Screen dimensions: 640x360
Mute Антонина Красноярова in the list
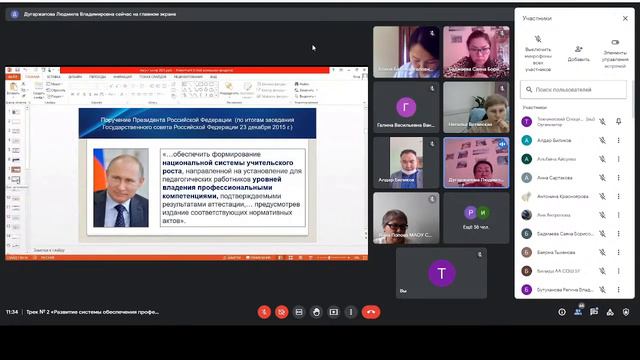(602, 196)
